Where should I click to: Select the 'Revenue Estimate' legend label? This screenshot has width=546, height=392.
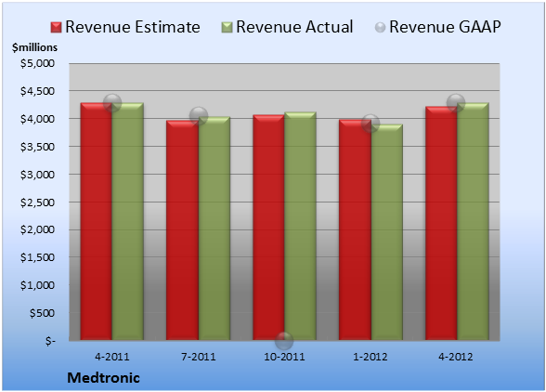133,27
